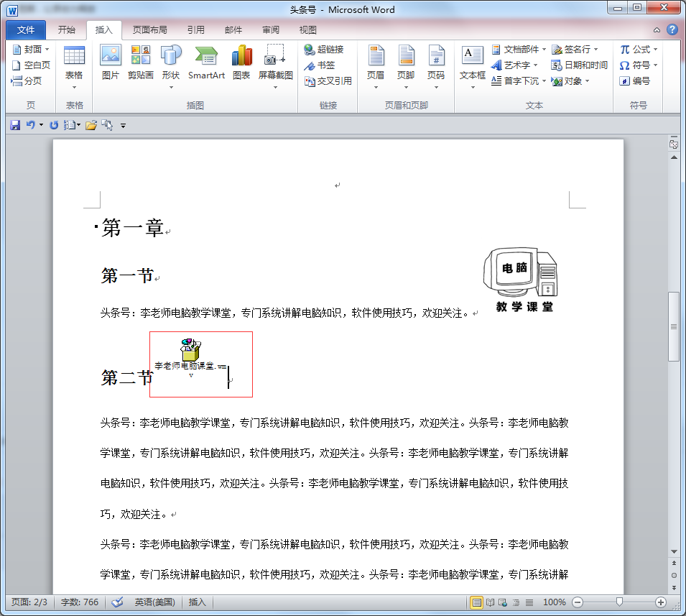Insert a Cover Page (封面)
Screen dimensions: 686x616
tap(31, 49)
